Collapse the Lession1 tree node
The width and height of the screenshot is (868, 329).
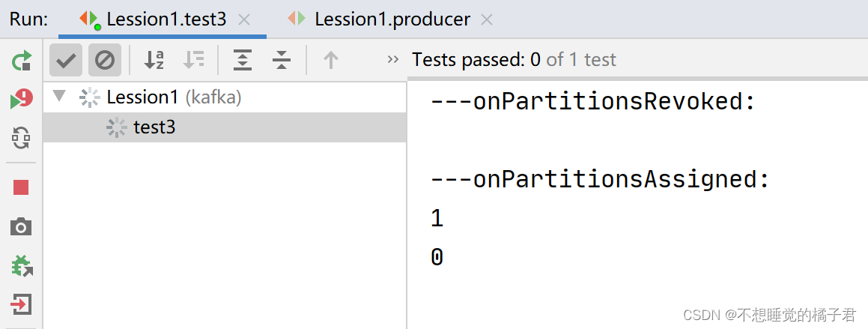pos(60,97)
